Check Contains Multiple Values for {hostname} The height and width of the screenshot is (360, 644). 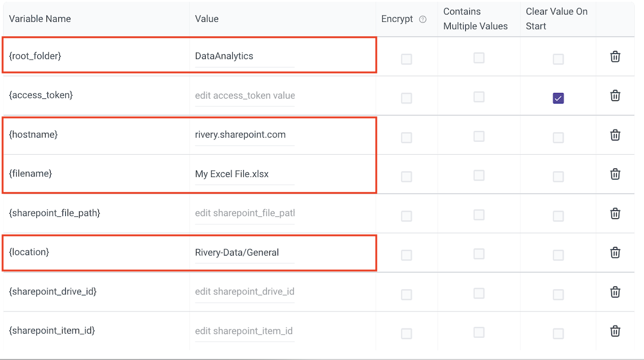tap(479, 136)
